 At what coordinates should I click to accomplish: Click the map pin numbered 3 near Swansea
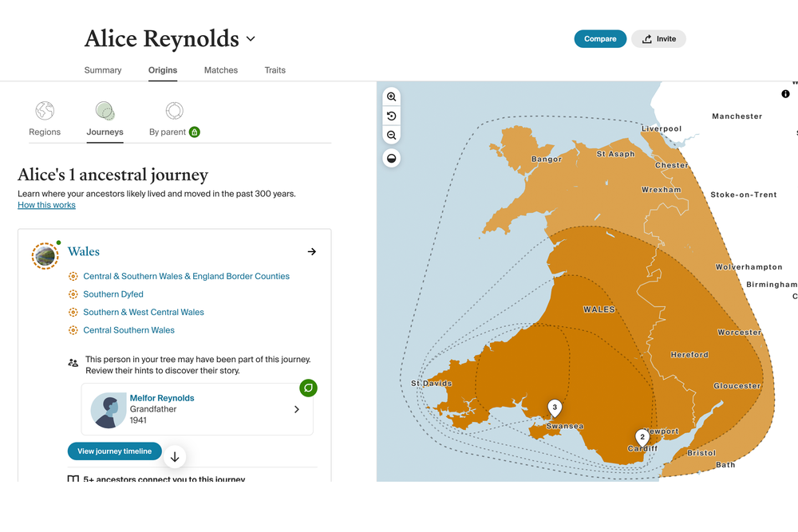click(555, 408)
